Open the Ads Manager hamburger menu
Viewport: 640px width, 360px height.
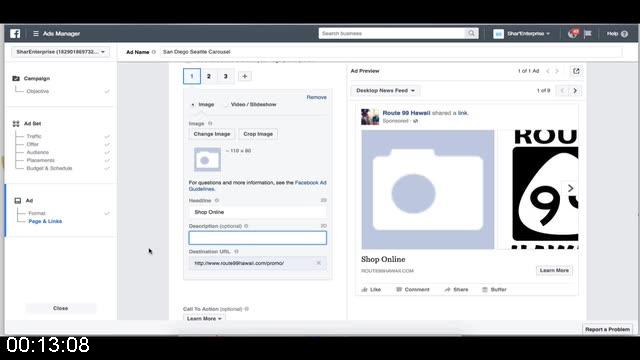(36, 33)
